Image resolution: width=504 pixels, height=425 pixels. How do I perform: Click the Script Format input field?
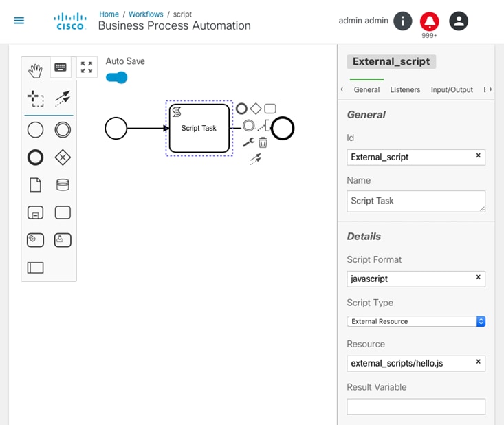(x=416, y=279)
